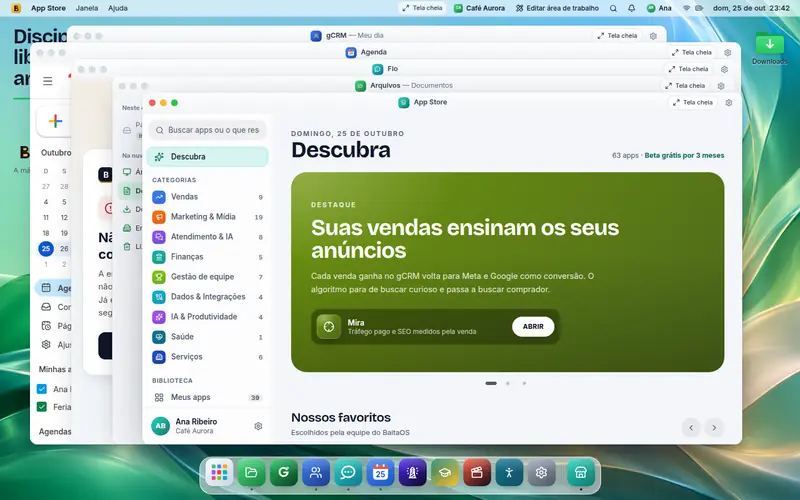Click Editar área de trabalho in menu bar
The height and width of the screenshot is (500, 800).
[557, 8]
